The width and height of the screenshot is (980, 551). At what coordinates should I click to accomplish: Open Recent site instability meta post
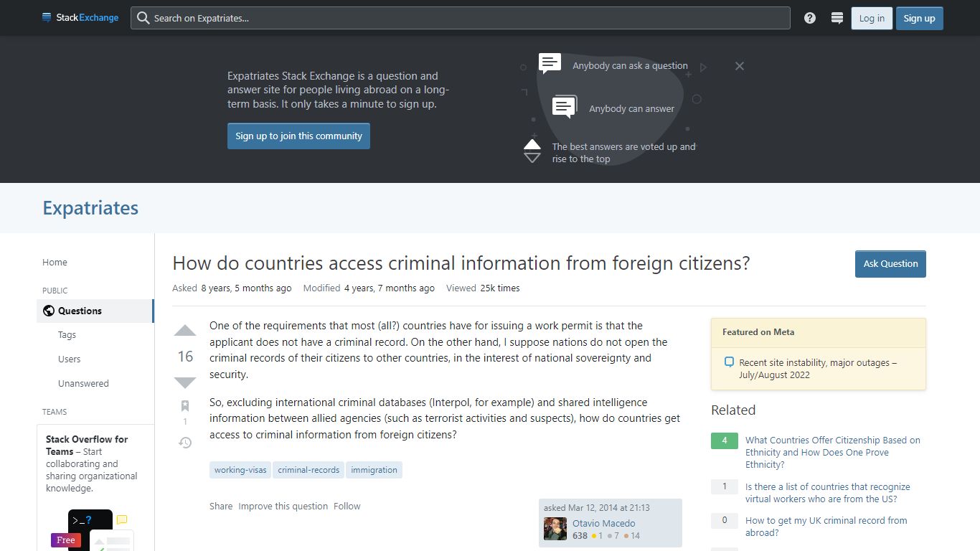tap(818, 369)
